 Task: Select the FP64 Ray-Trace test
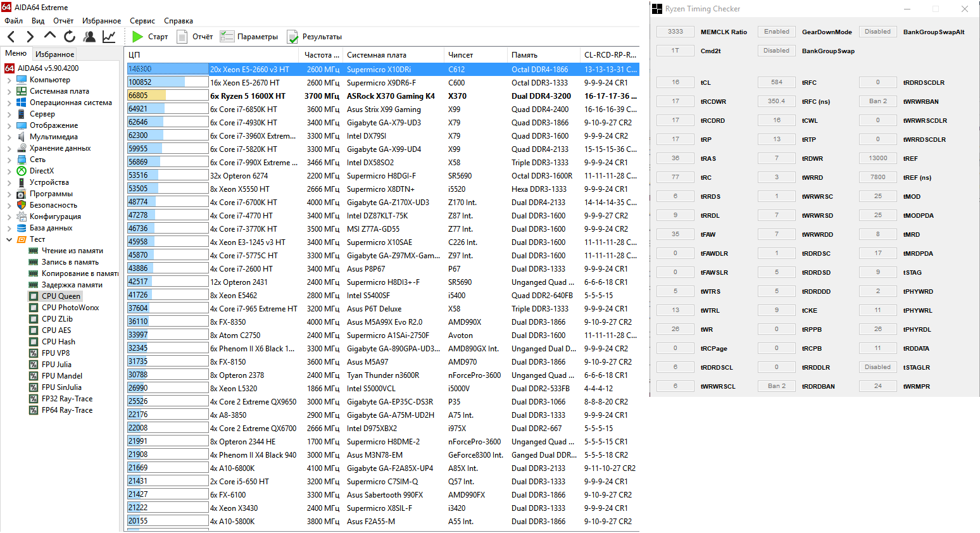tap(67, 410)
